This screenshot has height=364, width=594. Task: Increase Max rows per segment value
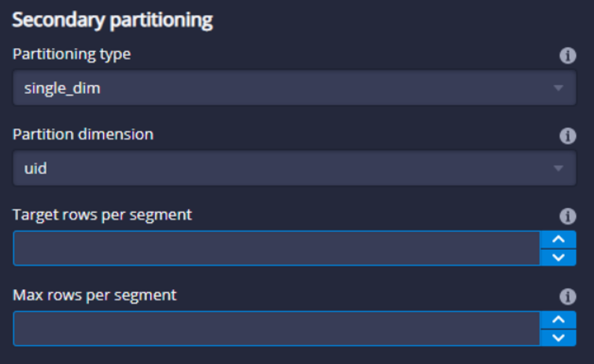[558, 320]
